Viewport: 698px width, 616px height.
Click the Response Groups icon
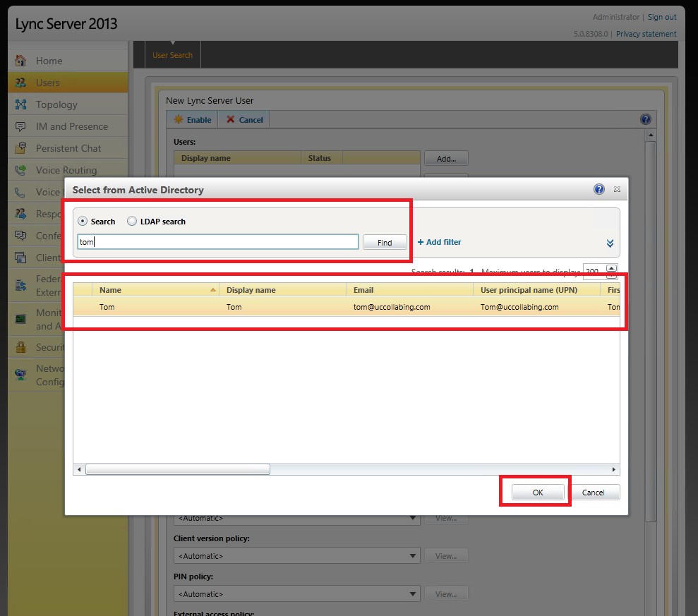(20, 214)
